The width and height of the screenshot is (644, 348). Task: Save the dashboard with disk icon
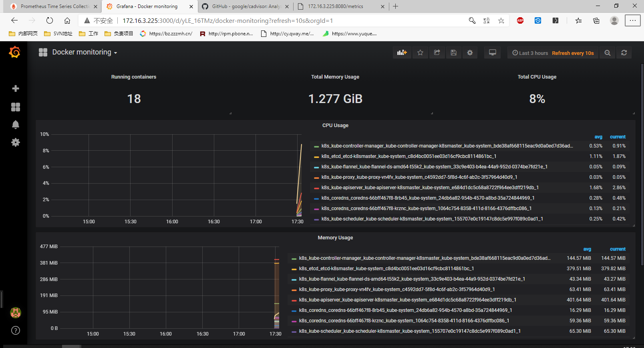pos(453,53)
